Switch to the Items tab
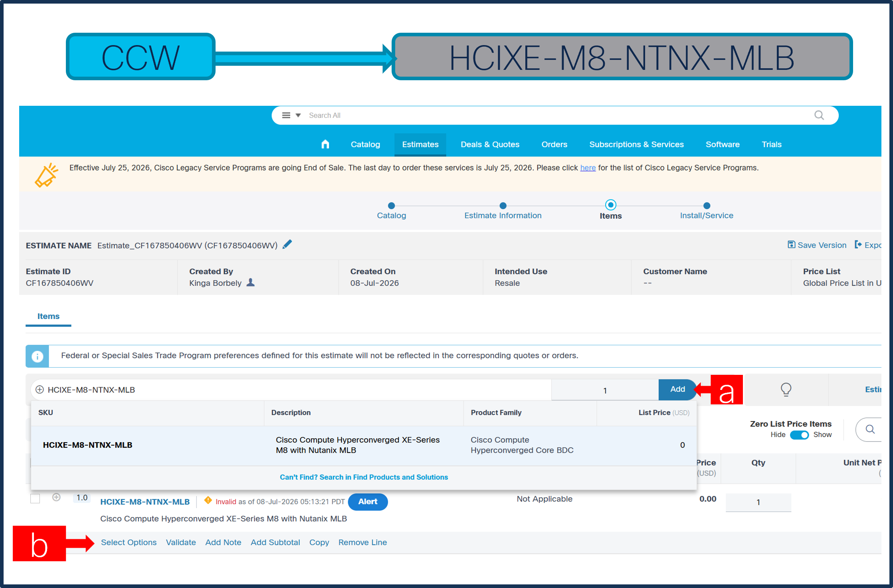This screenshot has width=893, height=588. coord(48,316)
